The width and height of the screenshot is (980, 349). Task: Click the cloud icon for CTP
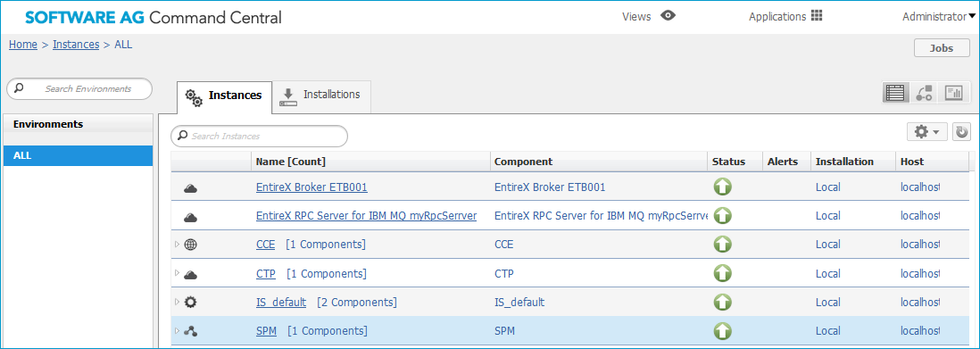pyautogui.click(x=191, y=274)
